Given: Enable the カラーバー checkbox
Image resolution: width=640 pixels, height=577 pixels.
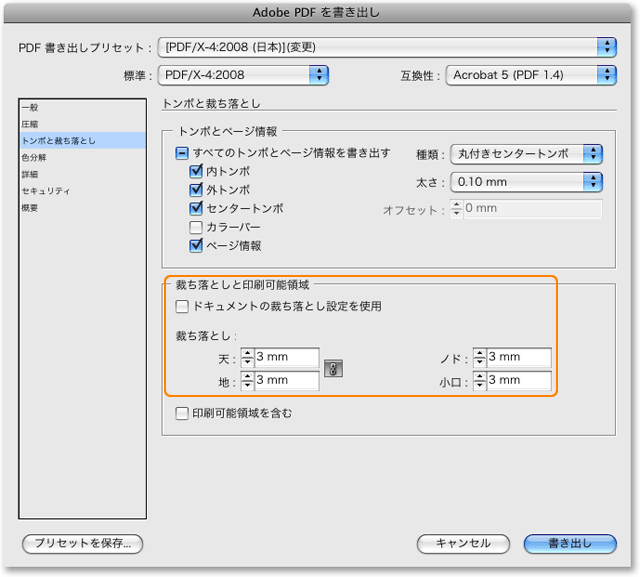Looking at the screenshot, I should pos(196,227).
